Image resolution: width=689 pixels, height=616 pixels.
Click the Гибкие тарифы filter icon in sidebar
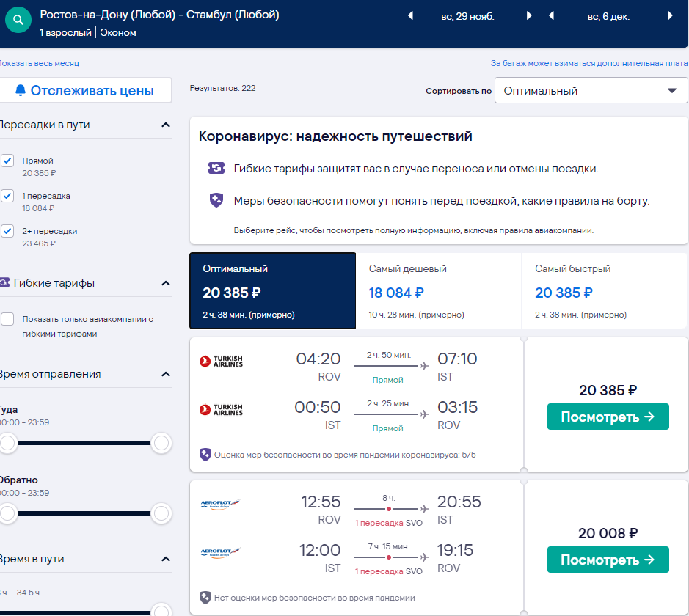coord(4,282)
